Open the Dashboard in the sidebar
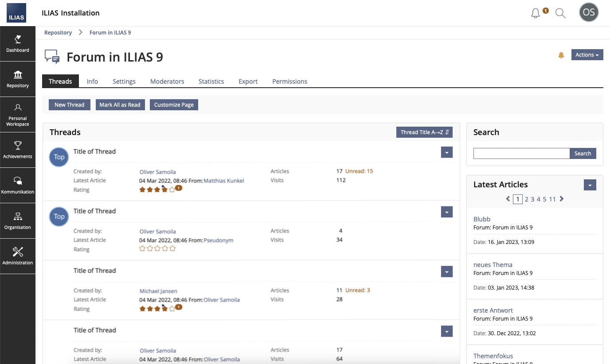This screenshot has height=364, width=610. tap(18, 44)
